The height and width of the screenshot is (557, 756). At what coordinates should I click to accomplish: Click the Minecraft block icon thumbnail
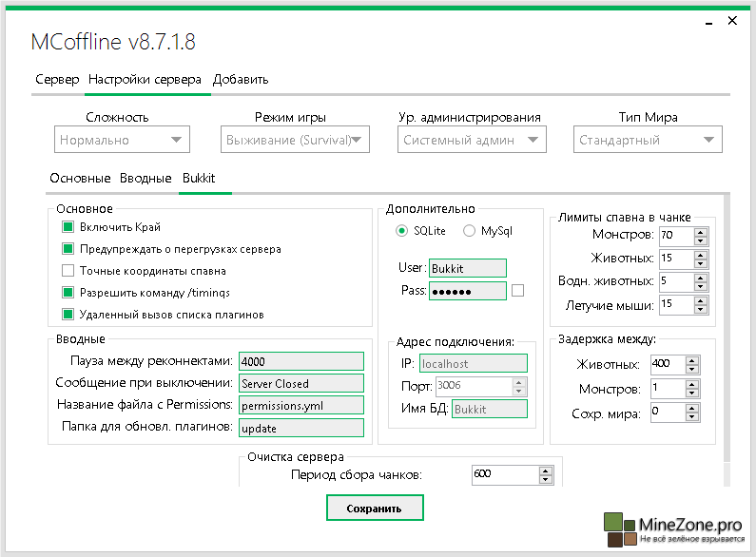click(x=619, y=529)
